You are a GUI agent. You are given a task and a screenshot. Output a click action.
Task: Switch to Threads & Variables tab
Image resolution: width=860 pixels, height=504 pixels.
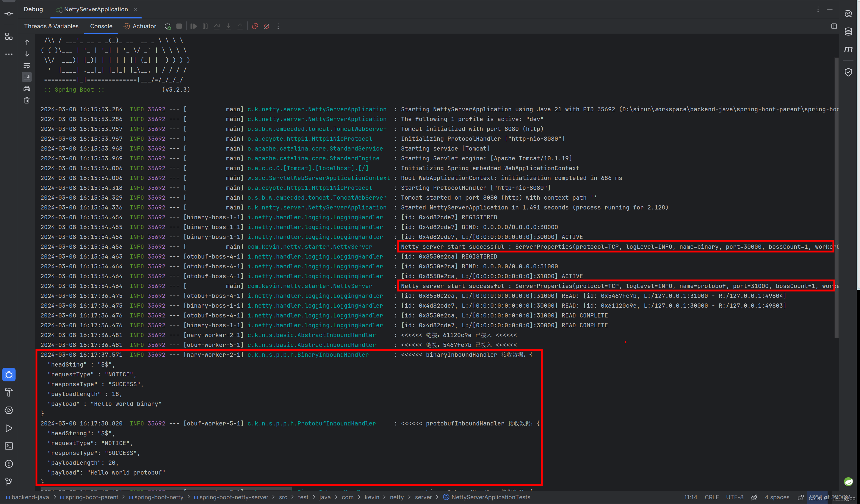click(x=51, y=26)
